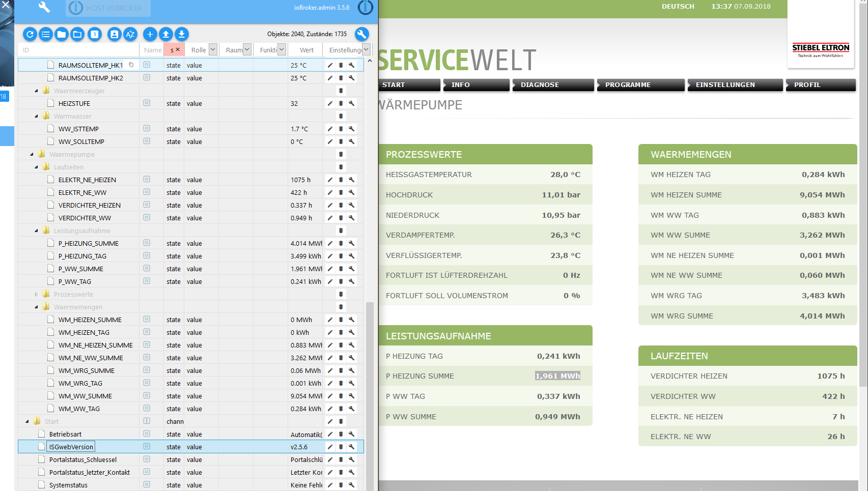The width and height of the screenshot is (868, 491).
Task: Upload objects from file
Action: (x=165, y=34)
